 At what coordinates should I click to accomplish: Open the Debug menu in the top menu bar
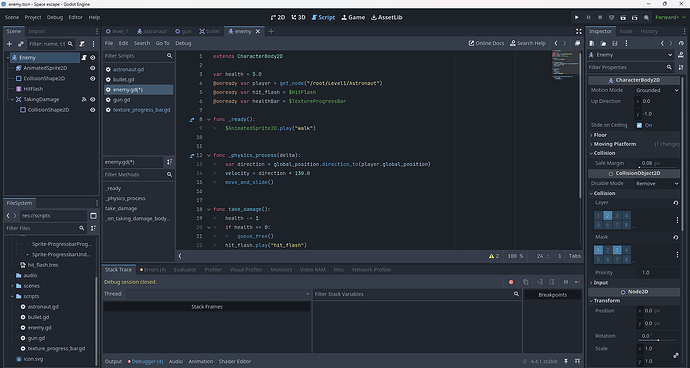pos(55,18)
